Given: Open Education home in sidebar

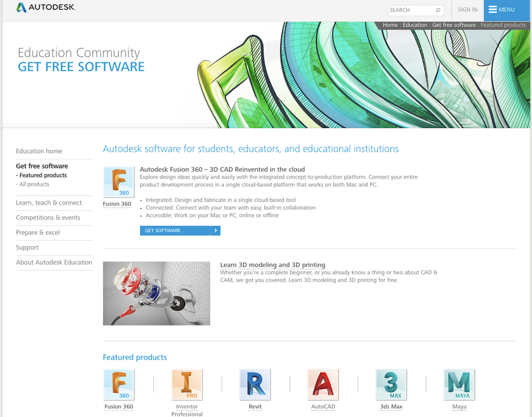Looking at the screenshot, I should [x=39, y=151].
